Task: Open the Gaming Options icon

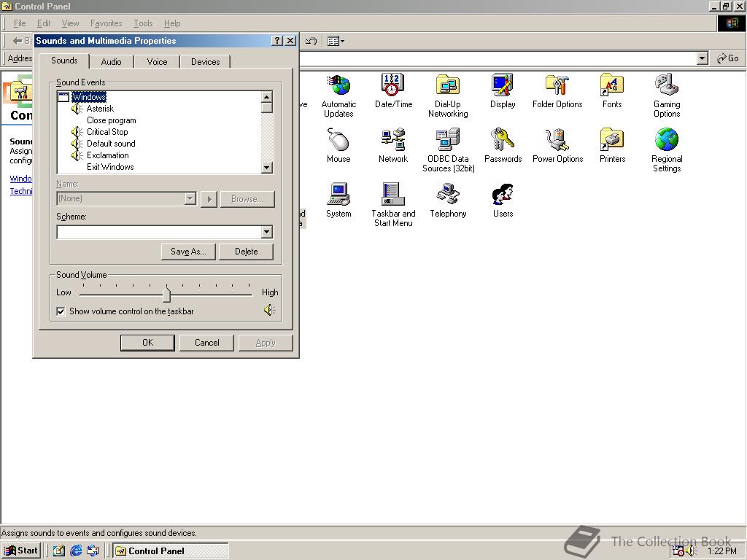Action: pyautogui.click(x=667, y=96)
